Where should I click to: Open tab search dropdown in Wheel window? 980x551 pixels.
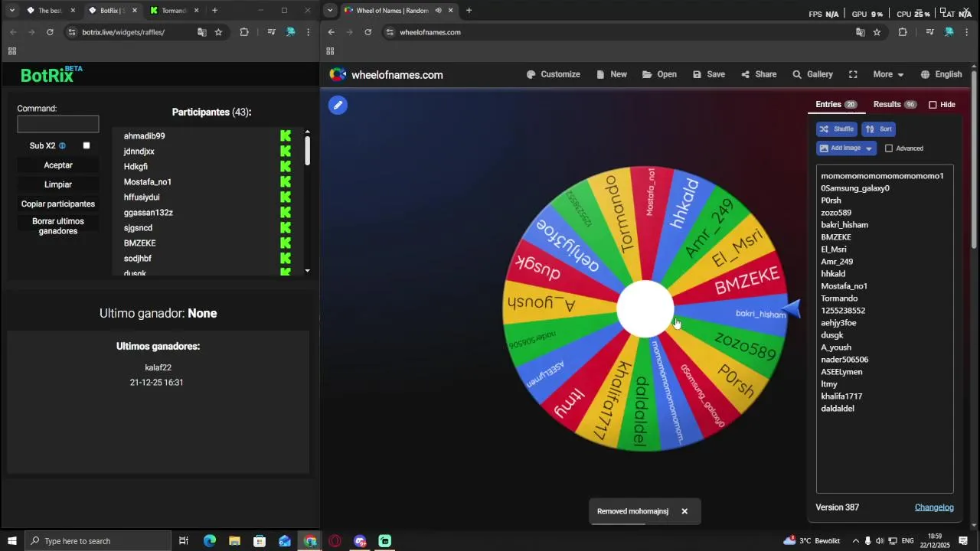(x=330, y=11)
